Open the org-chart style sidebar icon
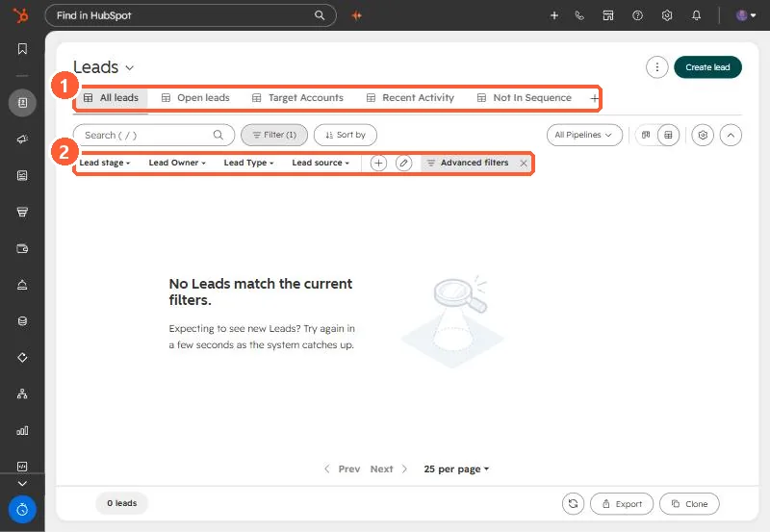Image resolution: width=770 pixels, height=532 pixels. (x=22, y=393)
